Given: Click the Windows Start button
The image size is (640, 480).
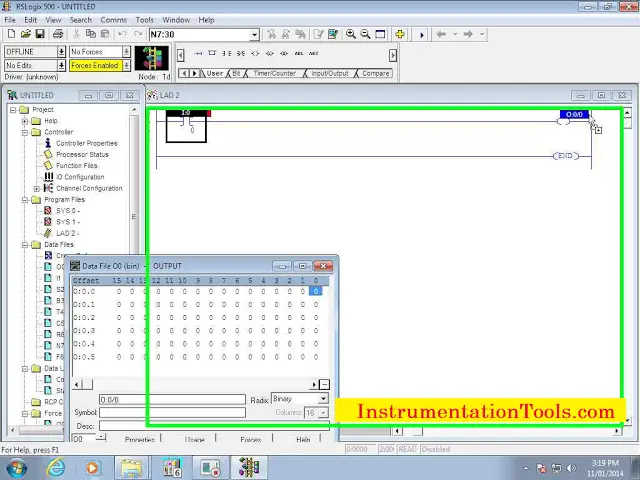Looking at the screenshot, I should click(x=17, y=468).
